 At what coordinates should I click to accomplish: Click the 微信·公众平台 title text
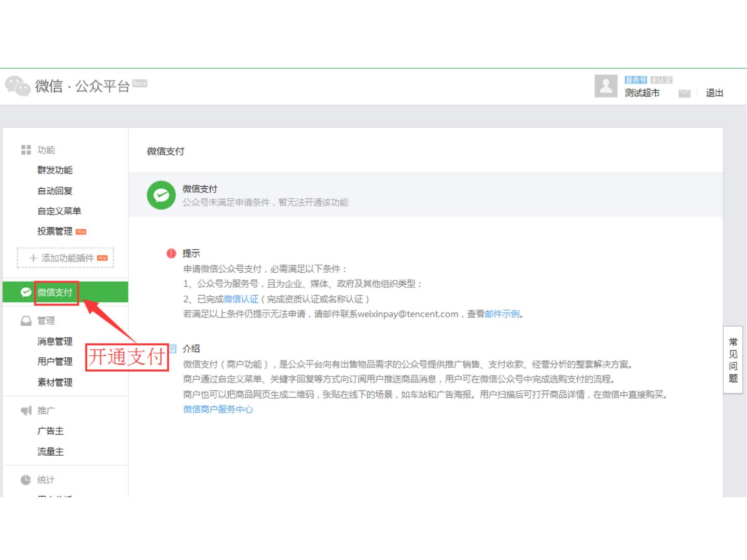[82, 86]
